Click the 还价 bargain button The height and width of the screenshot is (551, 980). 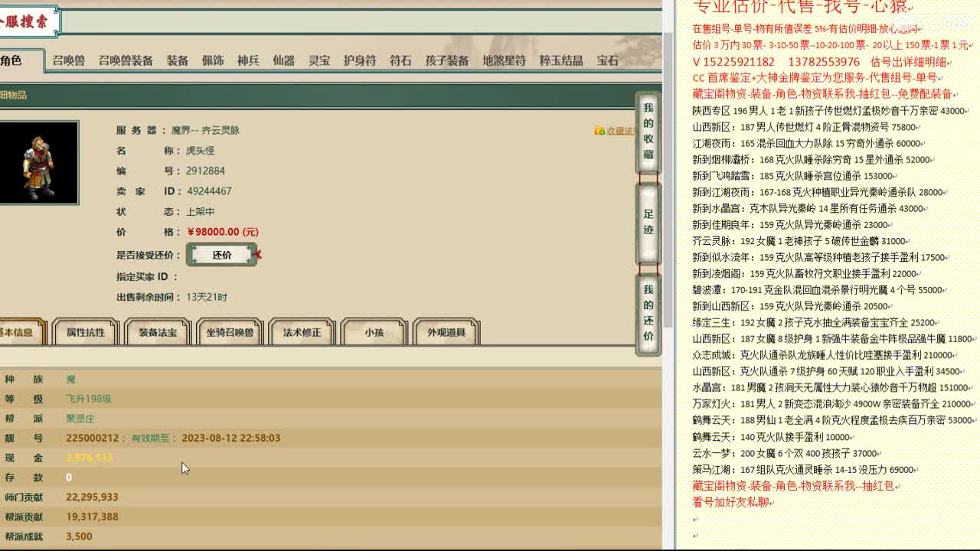[222, 255]
